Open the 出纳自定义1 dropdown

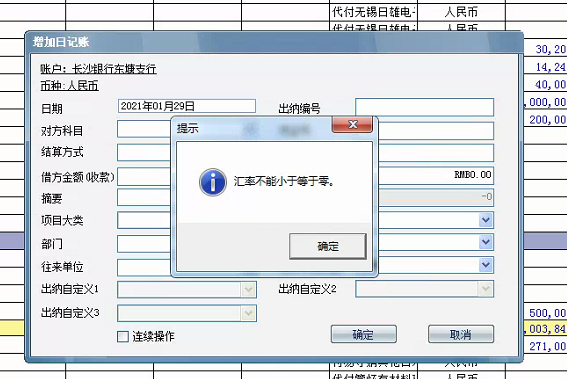pyautogui.click(x=248, y=290)
